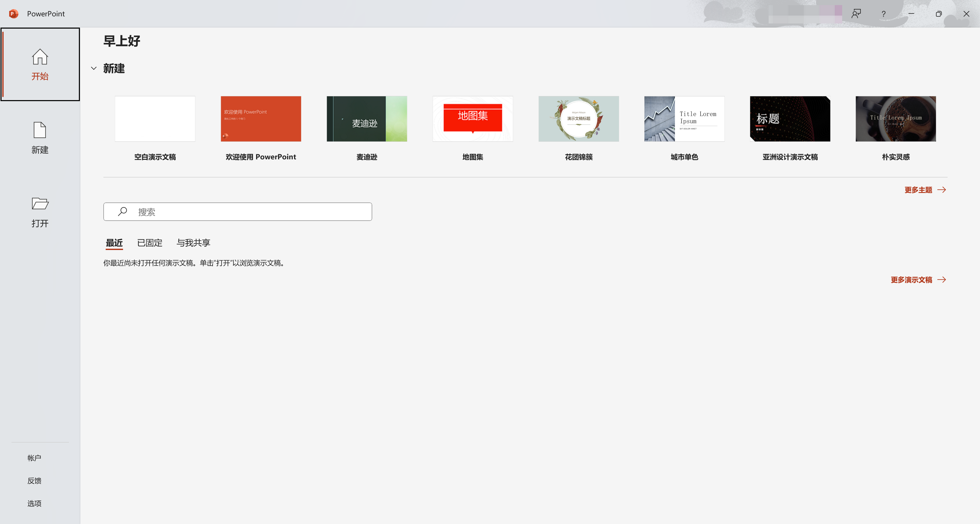Create a 空白演示文稿 from its thumbnail
980x524 pixels.
[155, 119]
